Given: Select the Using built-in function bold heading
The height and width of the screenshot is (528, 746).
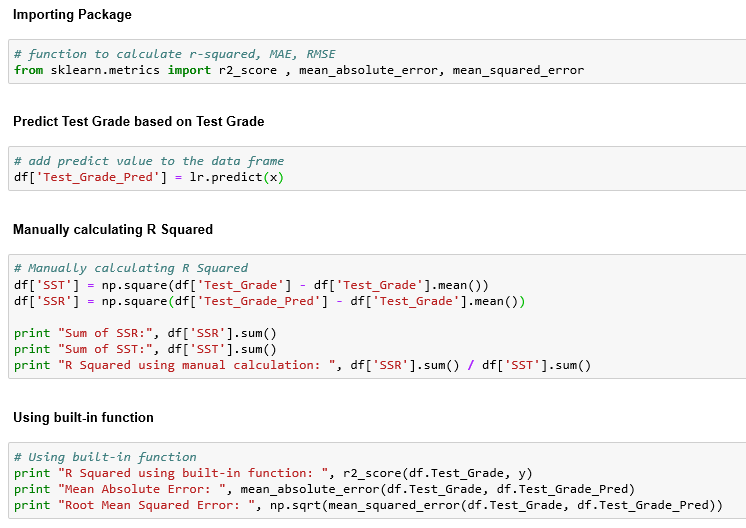Looking at the screenshot, I should [x=83, y=417].
